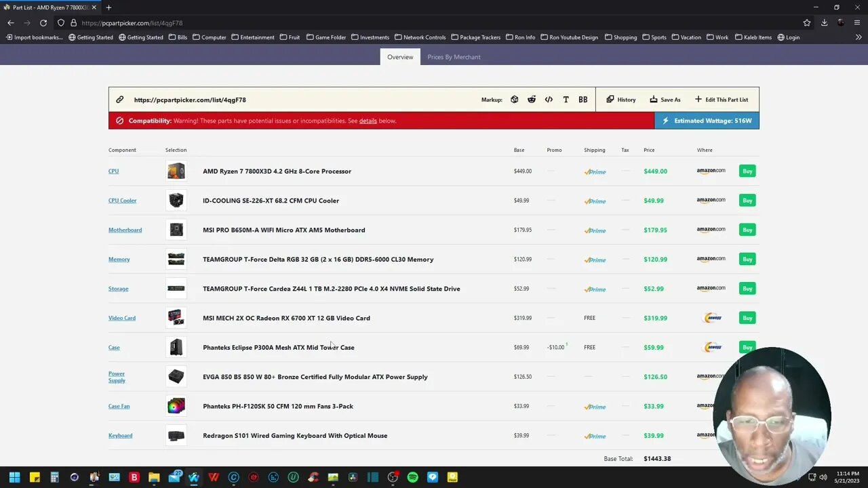Image resolution: width=868 pixels, height=488 pixels.
Task: Click the Phanteks fans 3-pack thumbnail
Action: pyautogui.click(x=176, y=406)
